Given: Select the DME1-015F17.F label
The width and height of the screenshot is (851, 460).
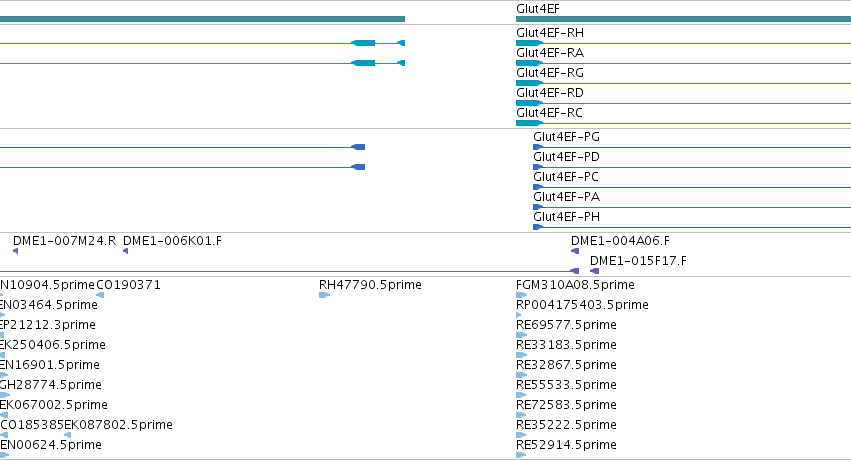Looking at the screenshot, I should coord(638,261).
